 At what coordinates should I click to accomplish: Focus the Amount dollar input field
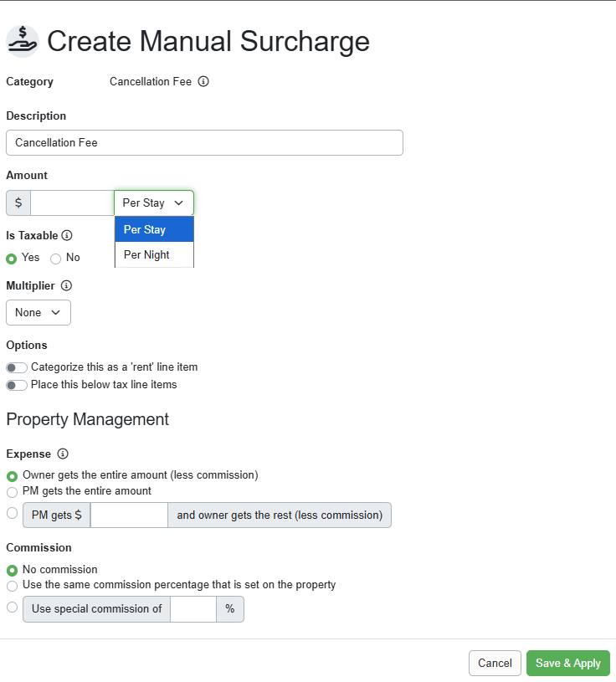tap(72, 203)
